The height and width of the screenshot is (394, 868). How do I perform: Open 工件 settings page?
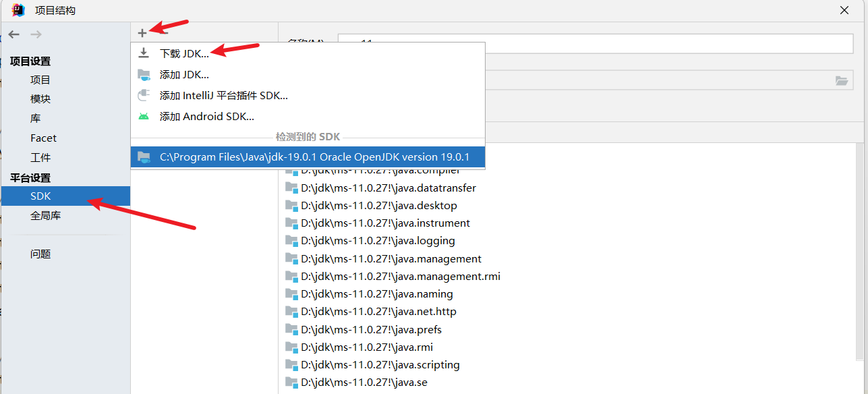tap(40, 157)
